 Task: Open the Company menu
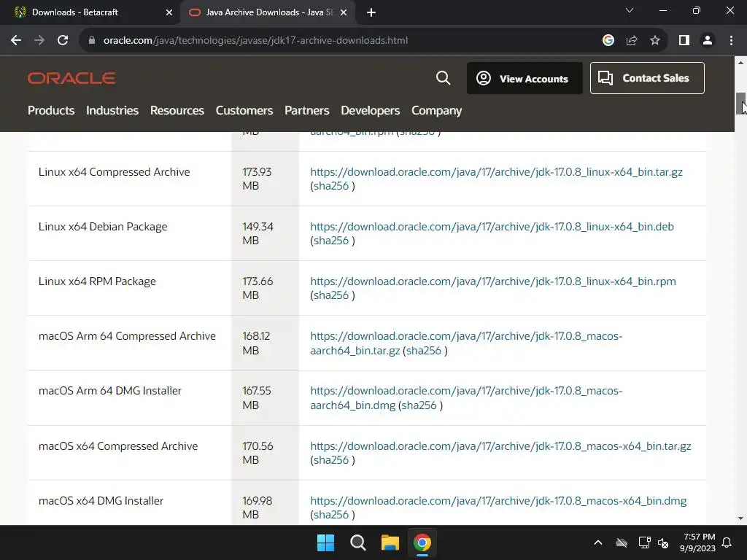pyautogui.click(x=437, y=111)
